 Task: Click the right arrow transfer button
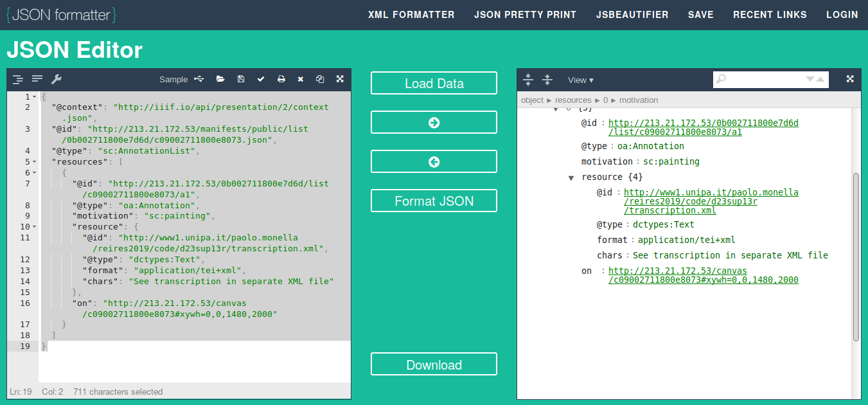click(x=434, y=122)
